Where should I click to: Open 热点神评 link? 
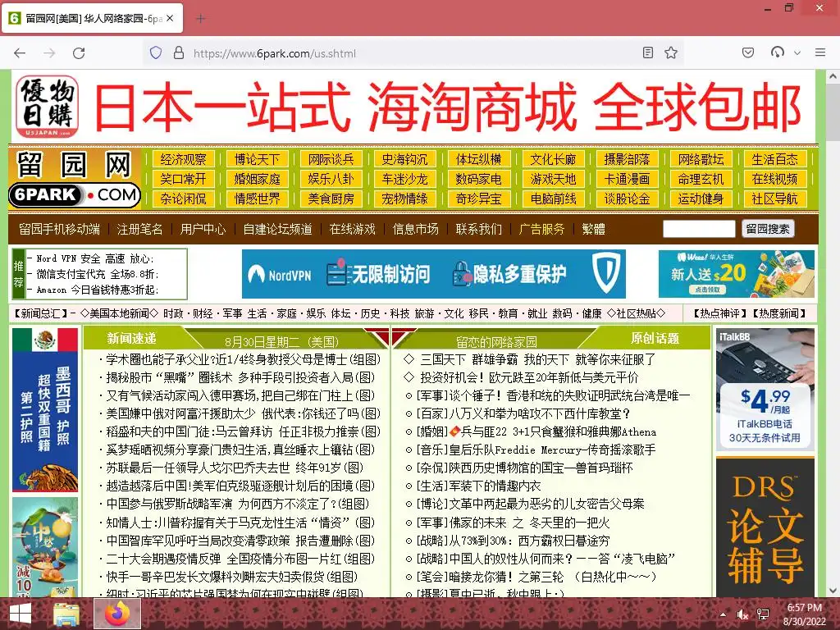720,313
